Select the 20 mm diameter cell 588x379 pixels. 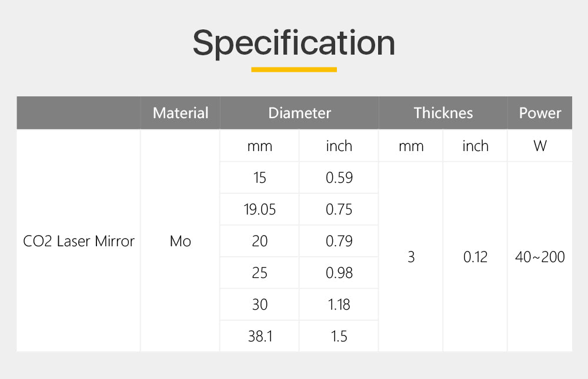pos(260,241)
